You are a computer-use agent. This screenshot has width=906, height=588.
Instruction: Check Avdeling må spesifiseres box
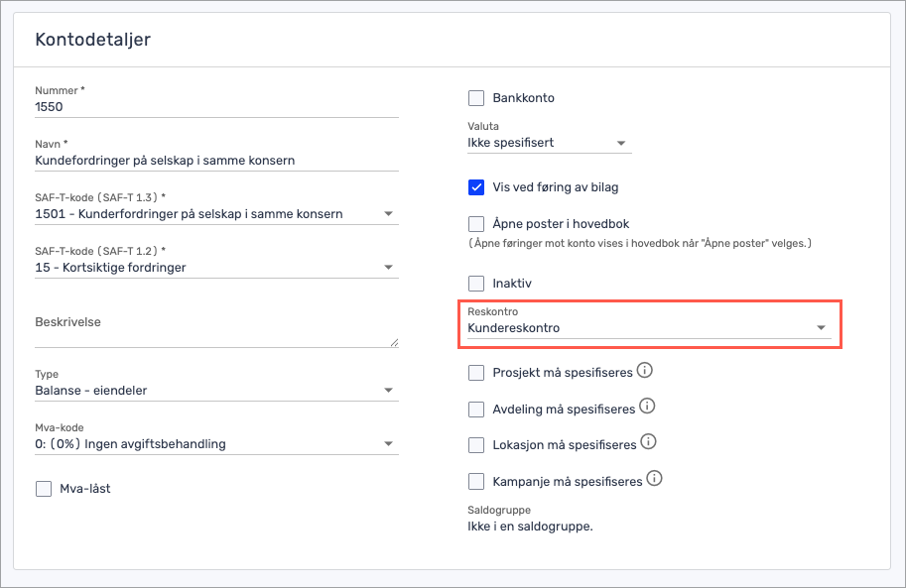pyautogui.click(x=476, y=409)
